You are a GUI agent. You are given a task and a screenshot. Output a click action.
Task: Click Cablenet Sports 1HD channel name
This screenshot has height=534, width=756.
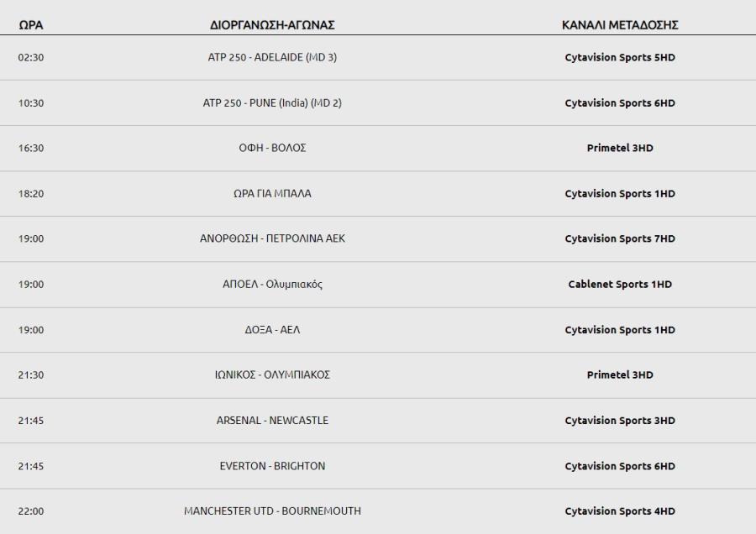point(620,285)
